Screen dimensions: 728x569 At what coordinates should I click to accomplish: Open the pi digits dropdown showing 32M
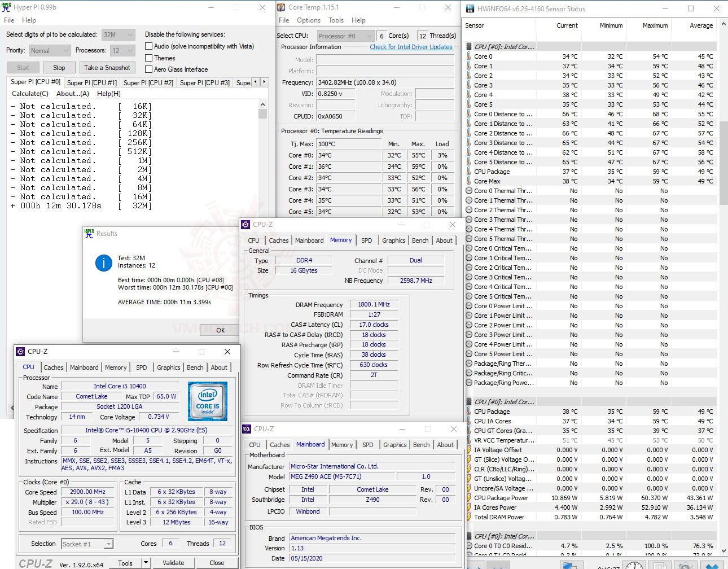[x=119, y=34]
